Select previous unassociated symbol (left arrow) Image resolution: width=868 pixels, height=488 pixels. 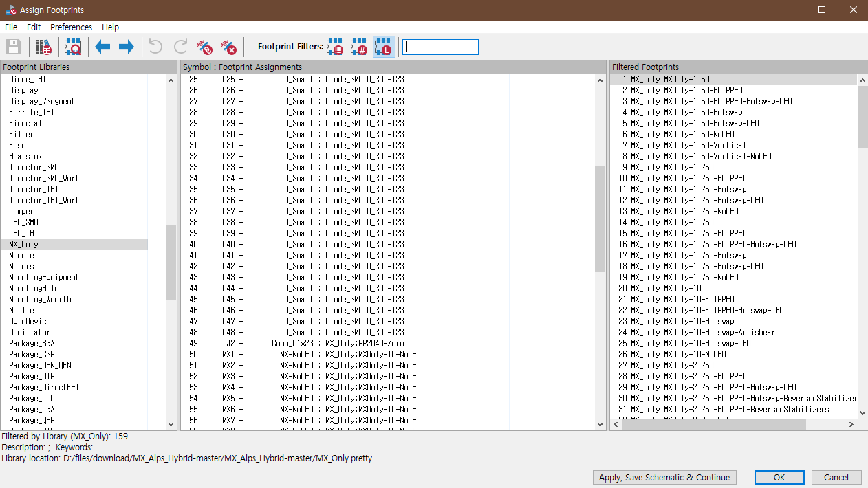click(x=103, y=47)
